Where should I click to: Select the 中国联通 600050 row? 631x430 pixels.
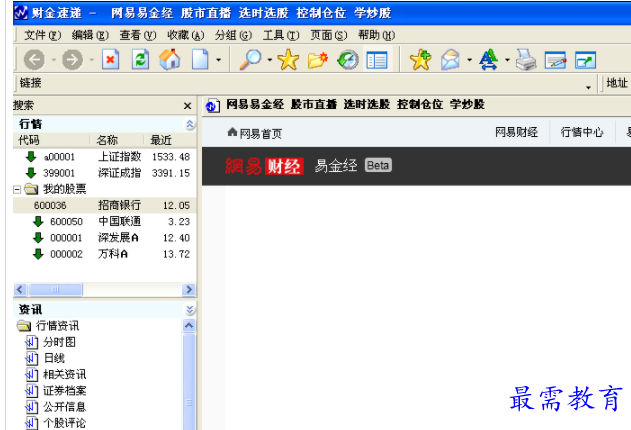(x=105, y=221)
